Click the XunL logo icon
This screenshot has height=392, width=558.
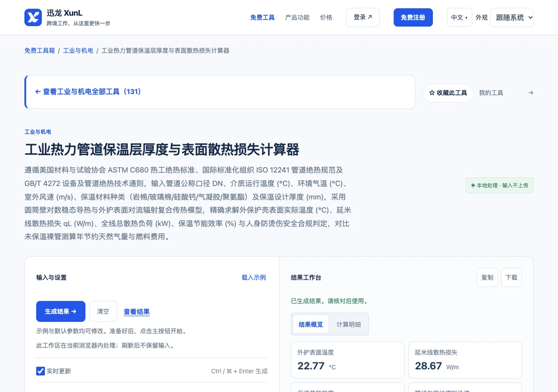point(33,17)
